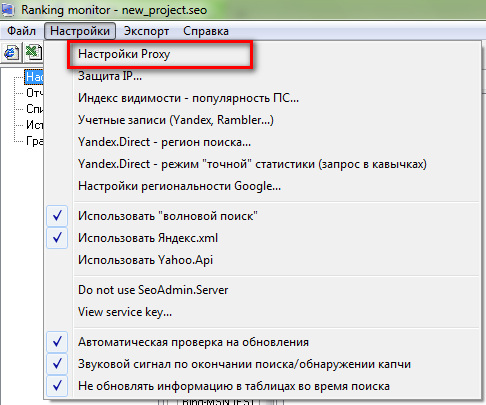Click the Excel export toolbar icon

tap(33, 53)
